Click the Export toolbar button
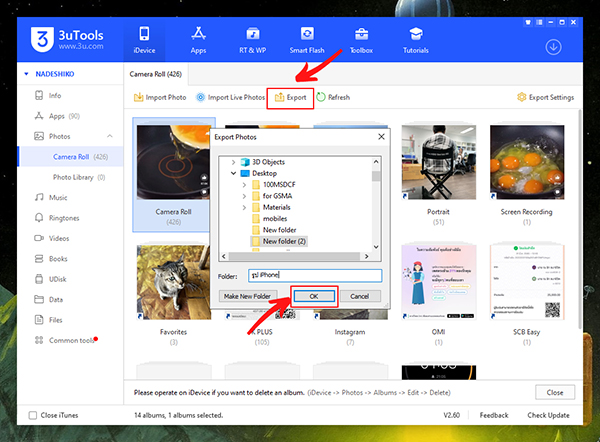 click(x=290, y=97)
